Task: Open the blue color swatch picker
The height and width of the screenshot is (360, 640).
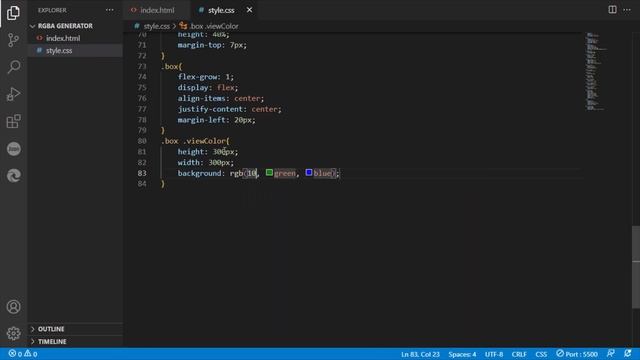Action: coord(309,173)
